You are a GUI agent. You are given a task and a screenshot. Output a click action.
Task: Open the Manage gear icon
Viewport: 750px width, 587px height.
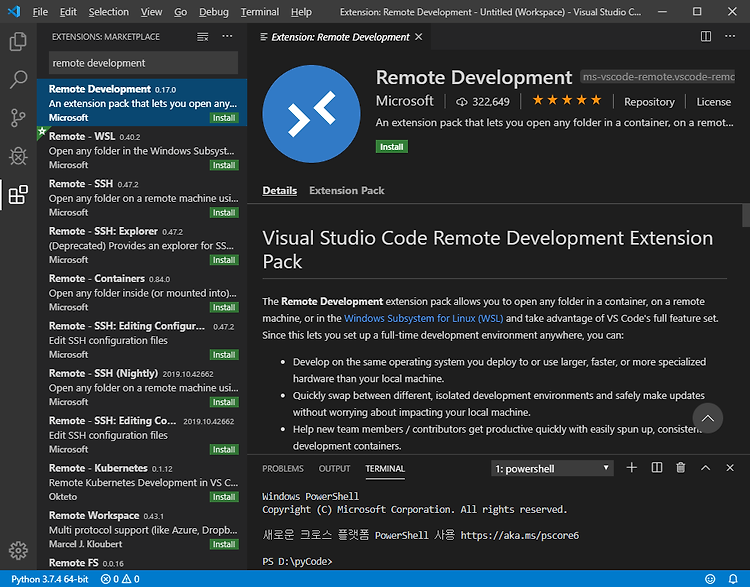point(18,551)
